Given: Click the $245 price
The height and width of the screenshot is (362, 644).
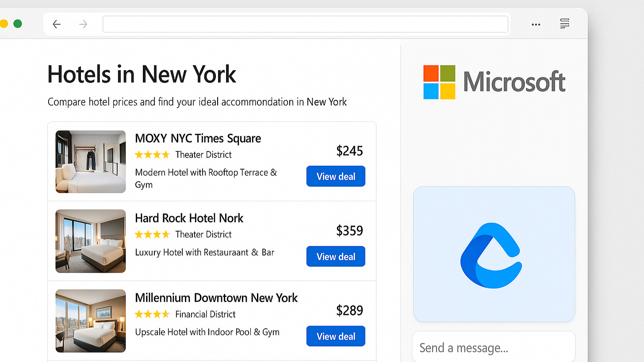Looking at the screenshot, I should 349,151.
